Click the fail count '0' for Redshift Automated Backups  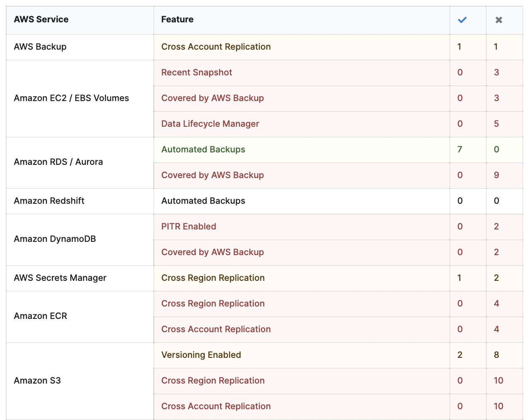pos(496,201)
